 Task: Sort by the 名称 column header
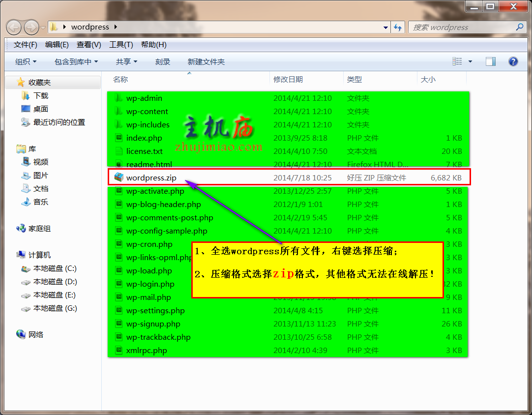pos(120,79)
